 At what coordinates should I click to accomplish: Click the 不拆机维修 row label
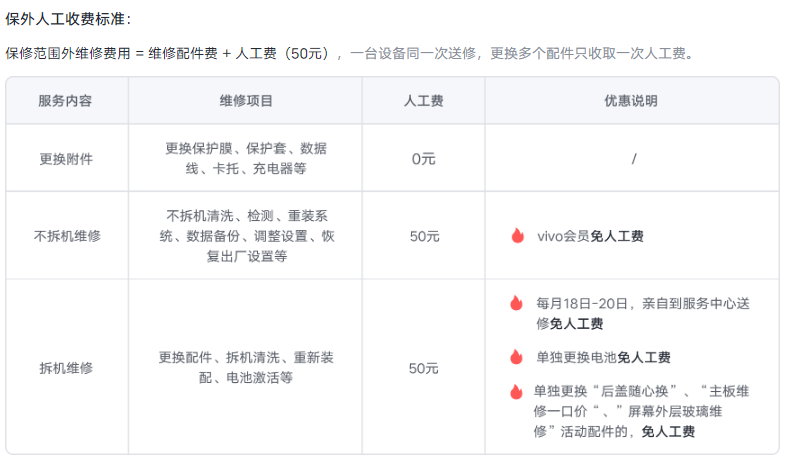pyautogui.click(x=66, y=236)
